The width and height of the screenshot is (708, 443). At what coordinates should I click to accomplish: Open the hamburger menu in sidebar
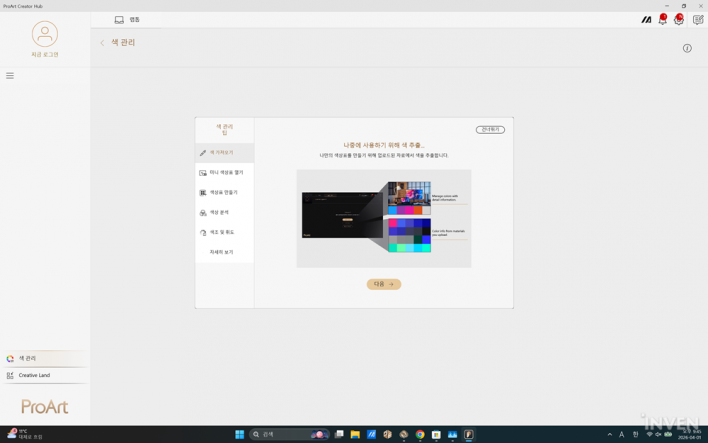(10, 76)
